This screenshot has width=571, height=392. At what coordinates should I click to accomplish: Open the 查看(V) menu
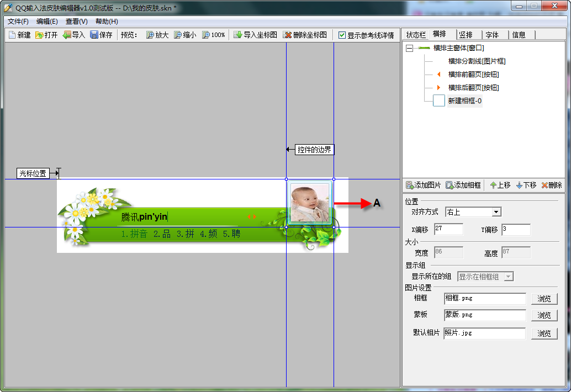[x=76, y=22]
